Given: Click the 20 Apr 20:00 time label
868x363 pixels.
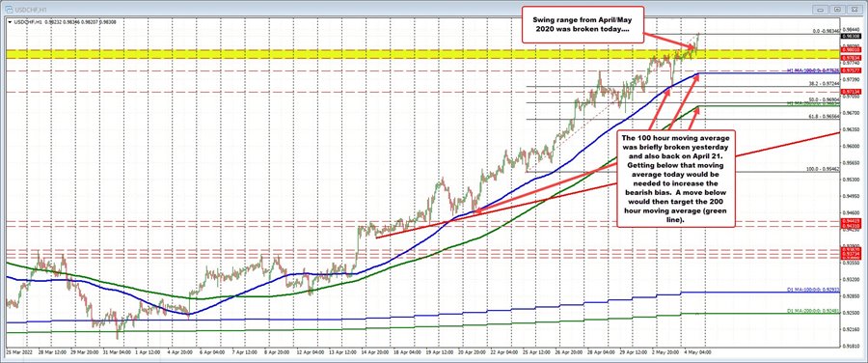Looking at the screenshot, I should [471, 352].
